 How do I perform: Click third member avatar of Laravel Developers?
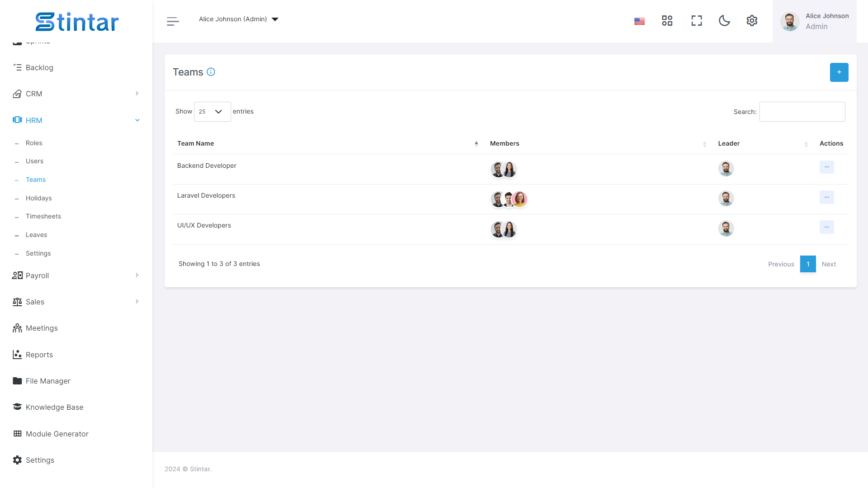520,199
